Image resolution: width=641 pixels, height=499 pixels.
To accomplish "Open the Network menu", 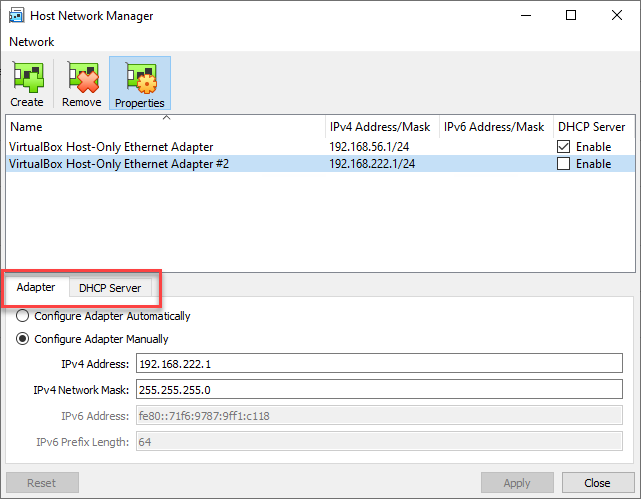I will pos(31,42).
